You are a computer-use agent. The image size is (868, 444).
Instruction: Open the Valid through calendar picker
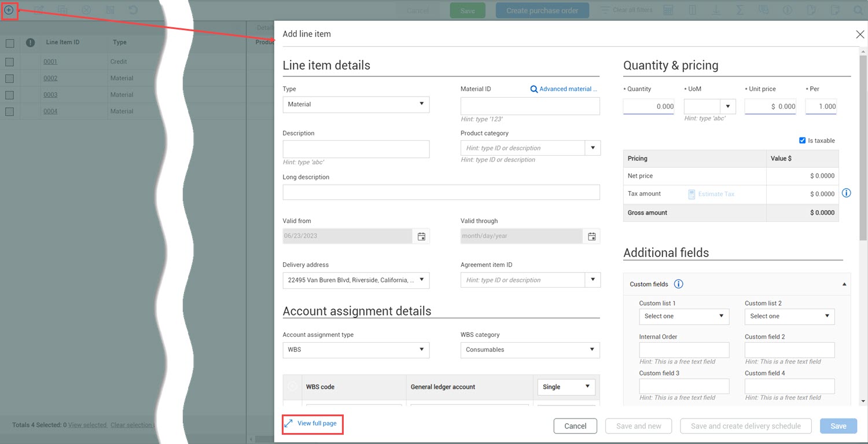pyautogui.click(x=592, y=236)
